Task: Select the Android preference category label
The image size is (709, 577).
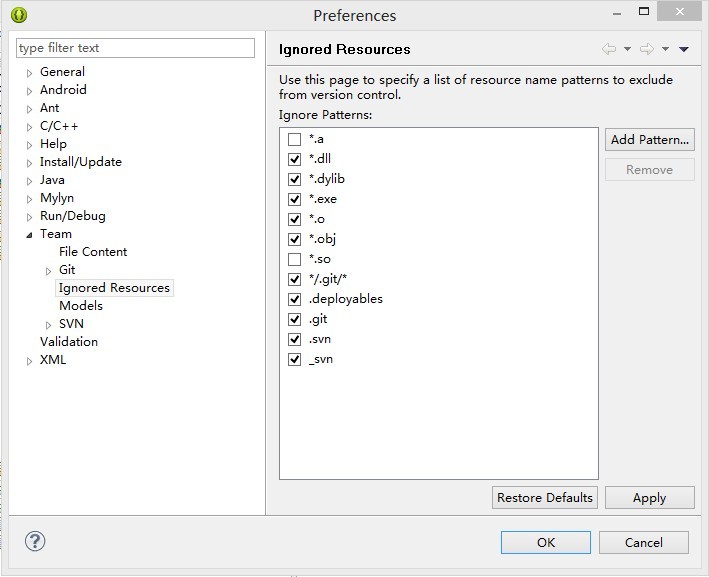Action: click(63, 90)
